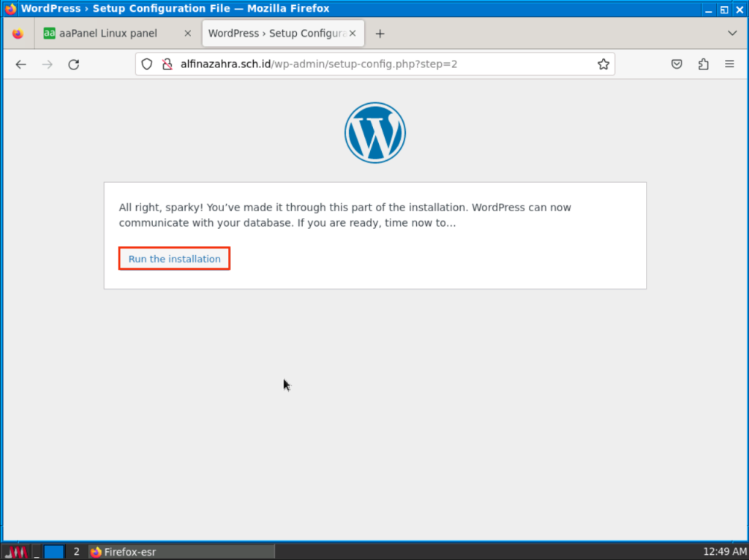Go back to the previous page
The width and height of the screenshot is (749, 560).
coord(20,64)
